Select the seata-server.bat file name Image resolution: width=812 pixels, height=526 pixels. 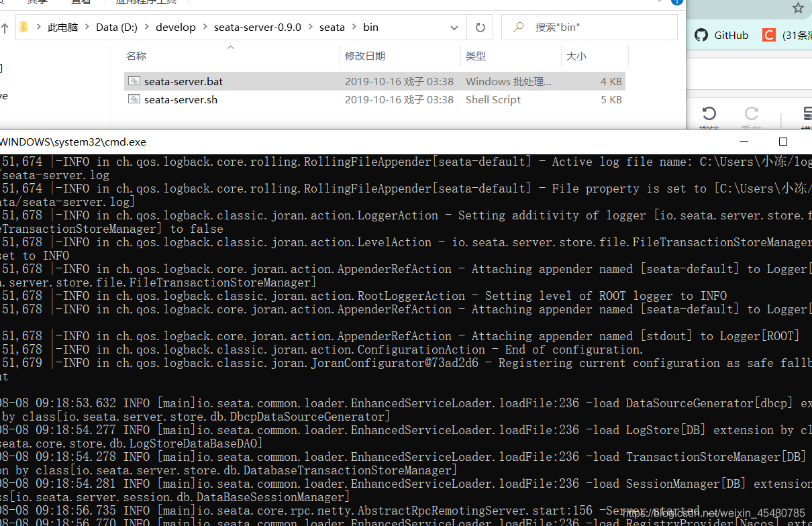(x=183, y=81)
